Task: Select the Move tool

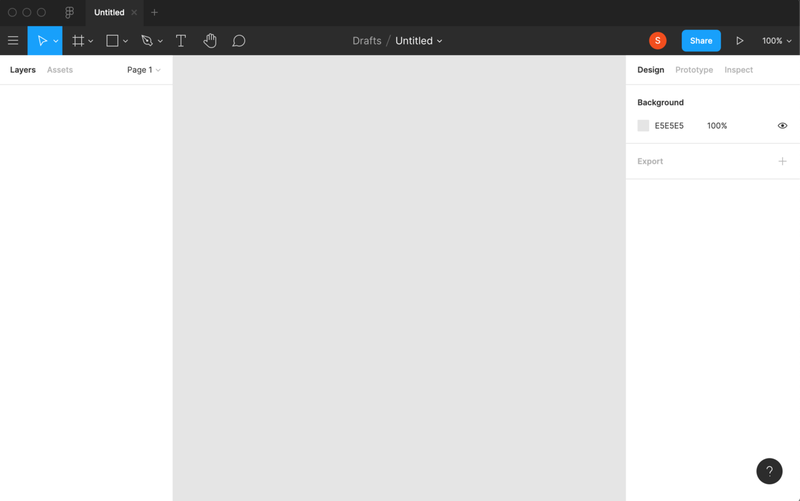Action: pyautogui.click(x=42, y=41)
